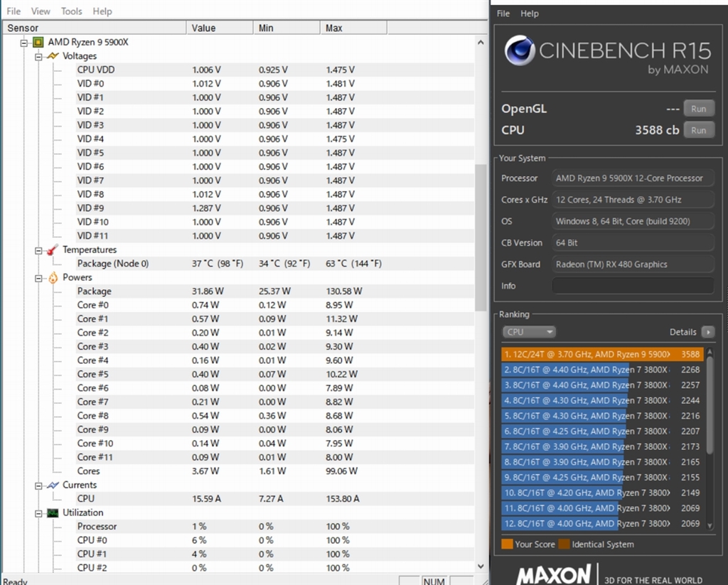Click the Max column header
The image size is (728, 585).
click(x=353, y=28)
